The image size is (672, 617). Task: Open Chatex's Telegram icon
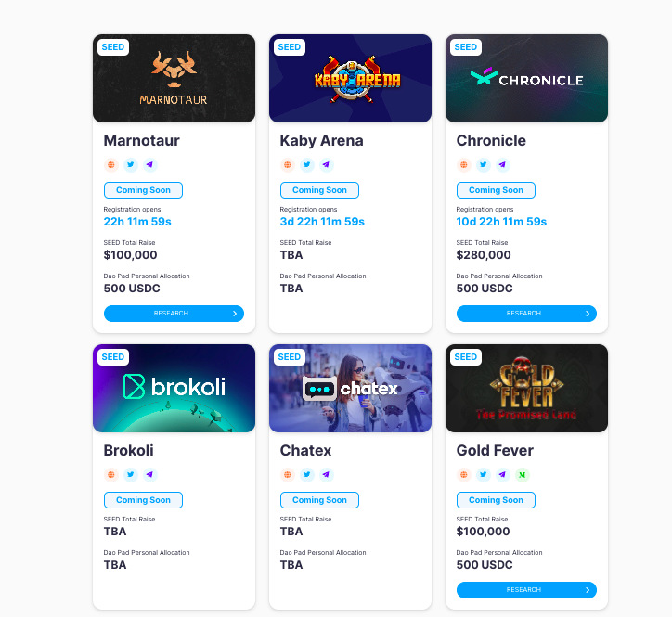coord(327,475)
